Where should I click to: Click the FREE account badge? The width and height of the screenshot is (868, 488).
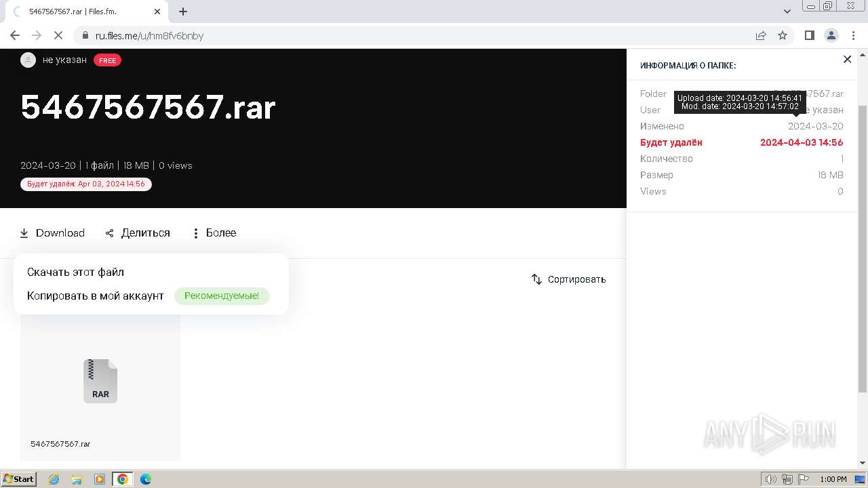pos(107,60)
